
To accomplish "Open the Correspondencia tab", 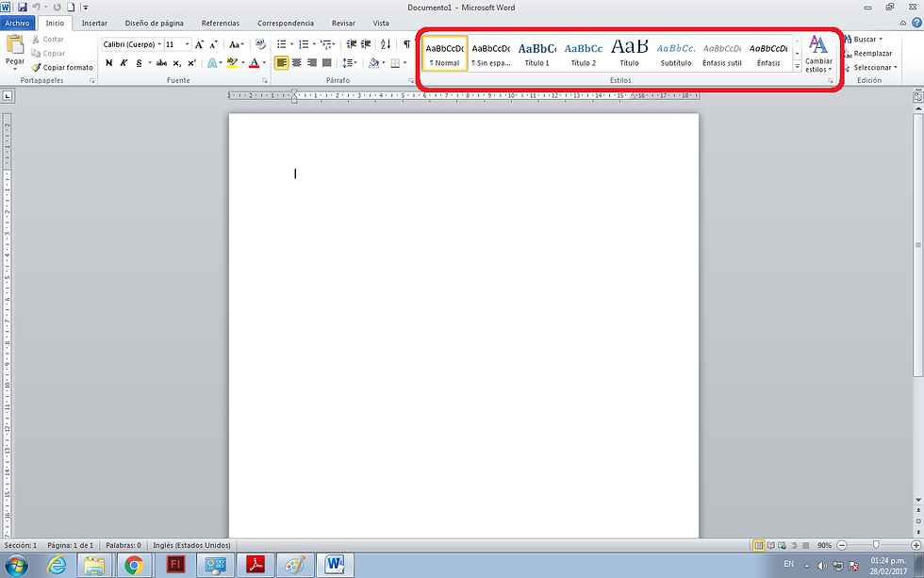I will click(x=285, y=23).
